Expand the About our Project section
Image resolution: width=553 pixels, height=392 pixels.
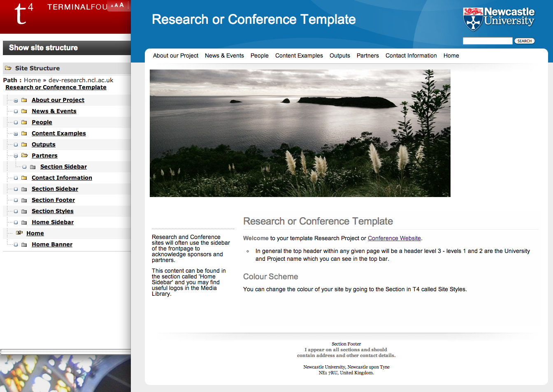16,100
